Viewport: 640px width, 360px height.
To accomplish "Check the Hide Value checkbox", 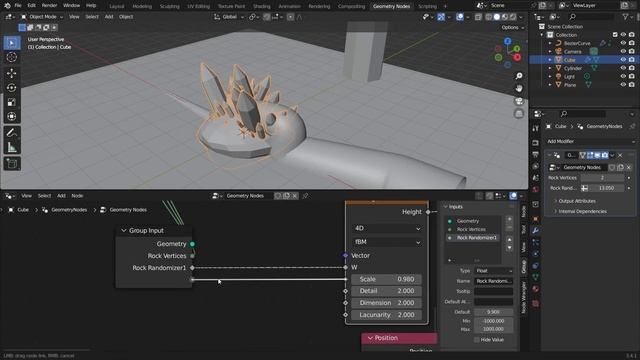I will pyautogui.click(x=477, y=340).
